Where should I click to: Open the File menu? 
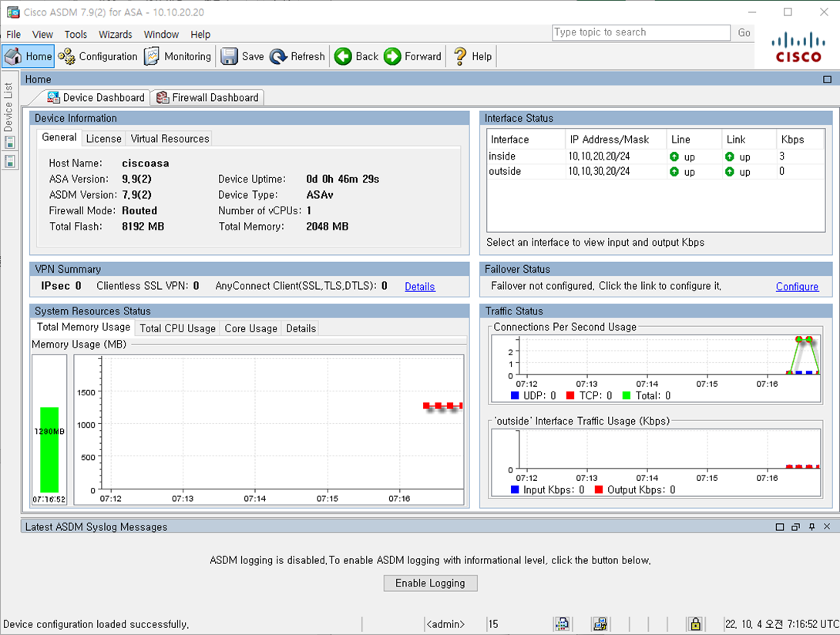tap(13, 35)
